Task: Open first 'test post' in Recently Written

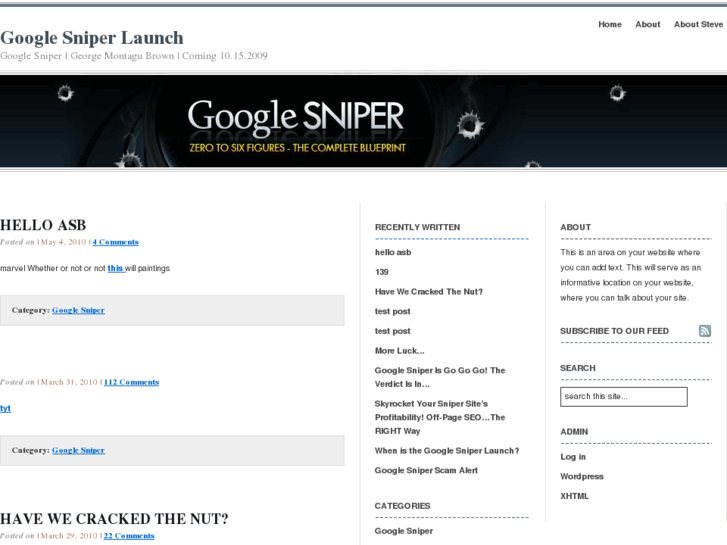Action: pyautogui.click(x=393, y=311)
